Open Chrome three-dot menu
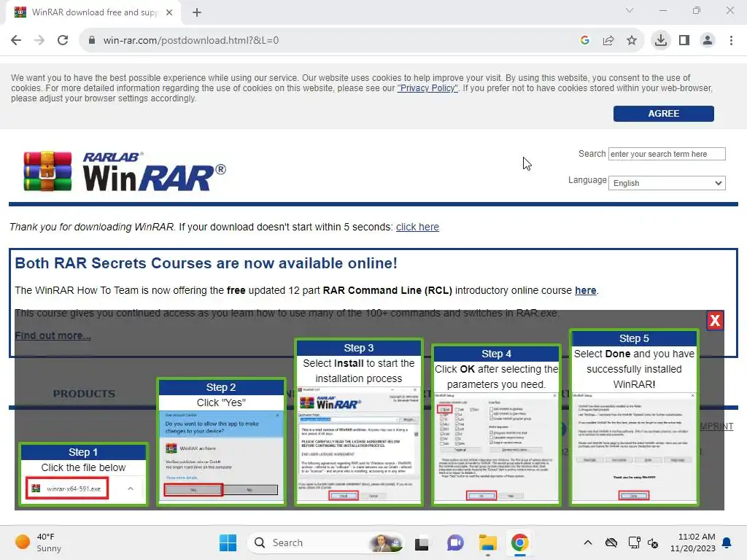747x560 pixels. 731,41
